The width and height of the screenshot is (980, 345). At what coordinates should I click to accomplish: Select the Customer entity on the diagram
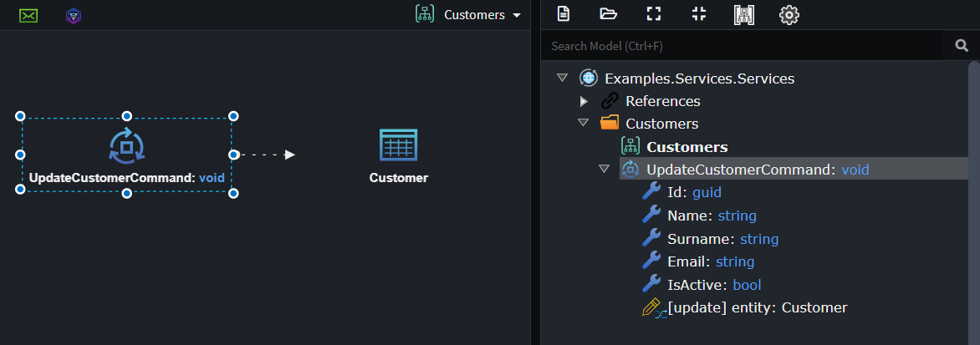tap(398, 156)
